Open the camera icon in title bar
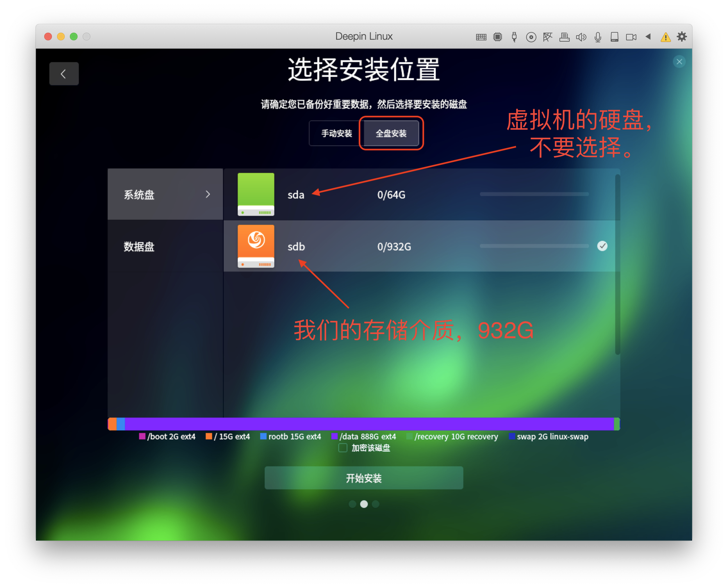This screenshot has height=588, width=728. 631,37
